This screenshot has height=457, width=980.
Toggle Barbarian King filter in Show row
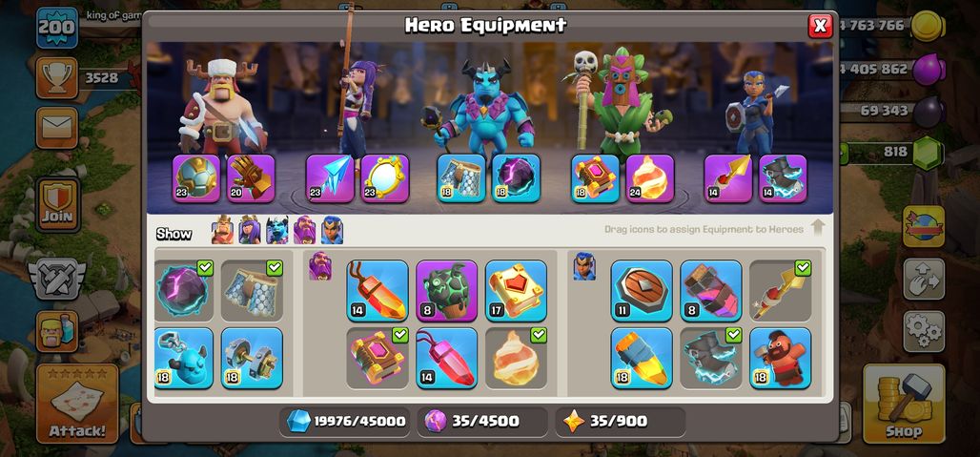pos(222,229)
